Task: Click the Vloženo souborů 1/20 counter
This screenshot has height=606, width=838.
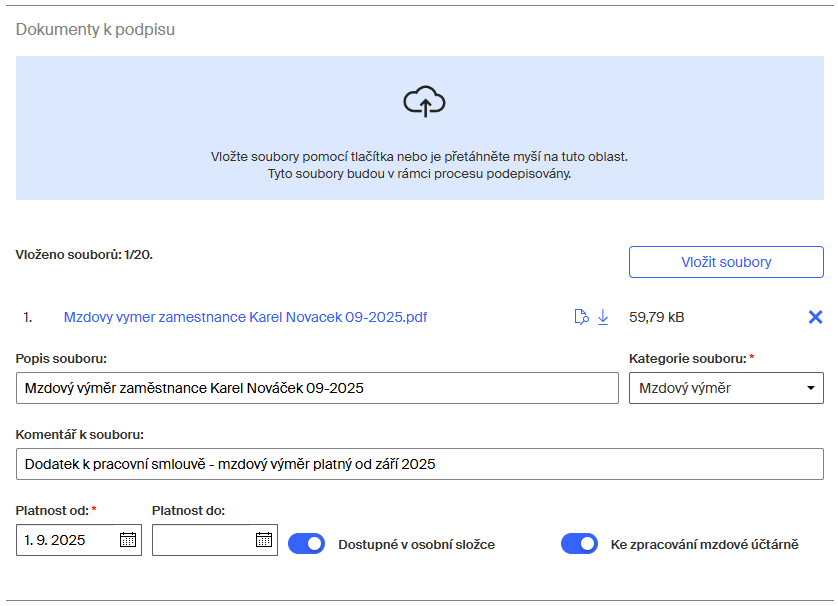Action: [x=84, y=255]
